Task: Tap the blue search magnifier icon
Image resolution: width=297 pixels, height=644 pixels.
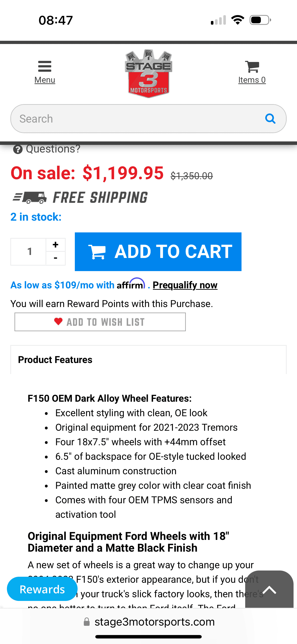Action: coord(270,118)
